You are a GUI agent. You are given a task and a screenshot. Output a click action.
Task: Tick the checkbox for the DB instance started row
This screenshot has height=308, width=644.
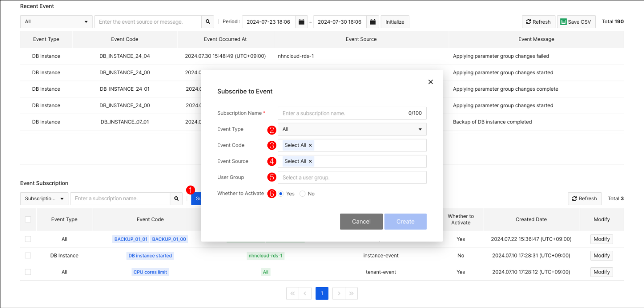pos(28,256)
